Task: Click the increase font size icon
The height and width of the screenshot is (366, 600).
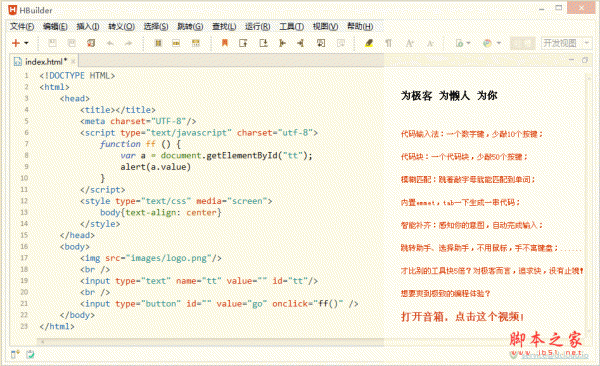Action: 409,43
